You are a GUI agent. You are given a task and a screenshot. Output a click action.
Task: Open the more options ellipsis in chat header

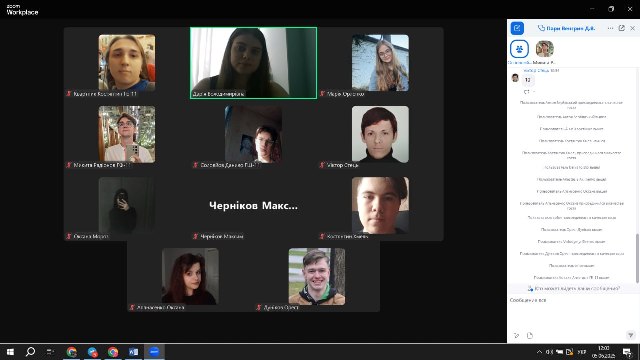[x=610, y=28]
